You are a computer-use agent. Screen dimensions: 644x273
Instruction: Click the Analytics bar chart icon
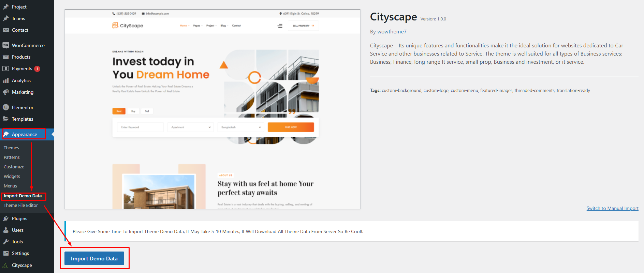[x=6, y=80]
